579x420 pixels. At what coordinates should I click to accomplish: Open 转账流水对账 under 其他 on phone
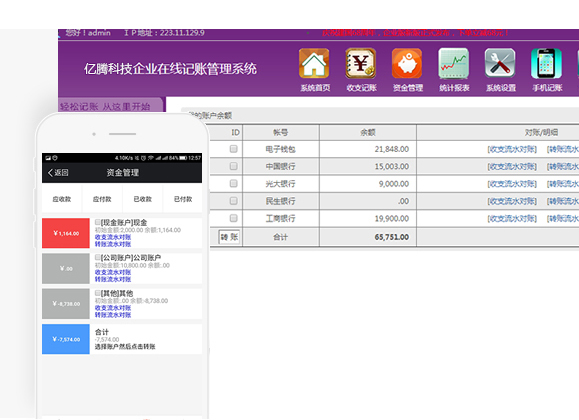[x=113, y=315]
